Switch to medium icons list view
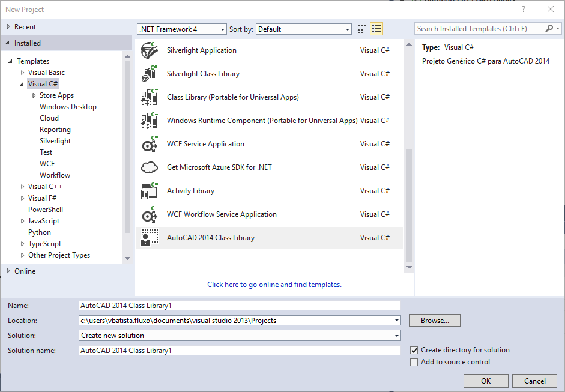565x392 pixels. pos(376,29)
